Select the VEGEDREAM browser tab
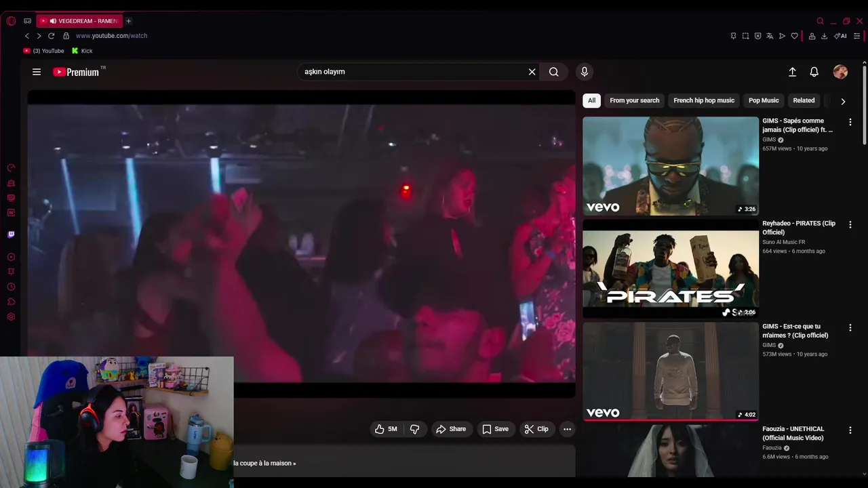Viewport: 868px width, 488px height. tap(78, 21)
